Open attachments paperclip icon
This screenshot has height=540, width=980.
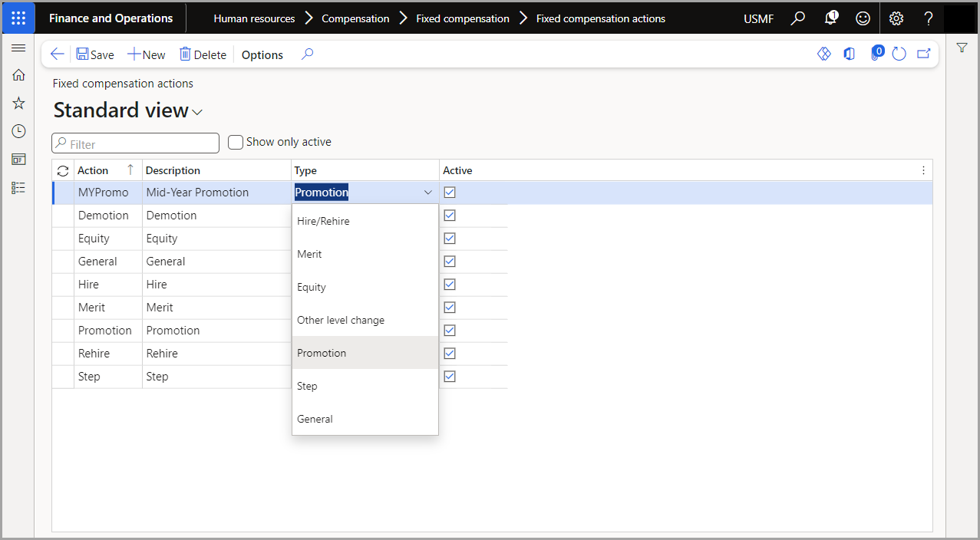click(x=876, y=54)
